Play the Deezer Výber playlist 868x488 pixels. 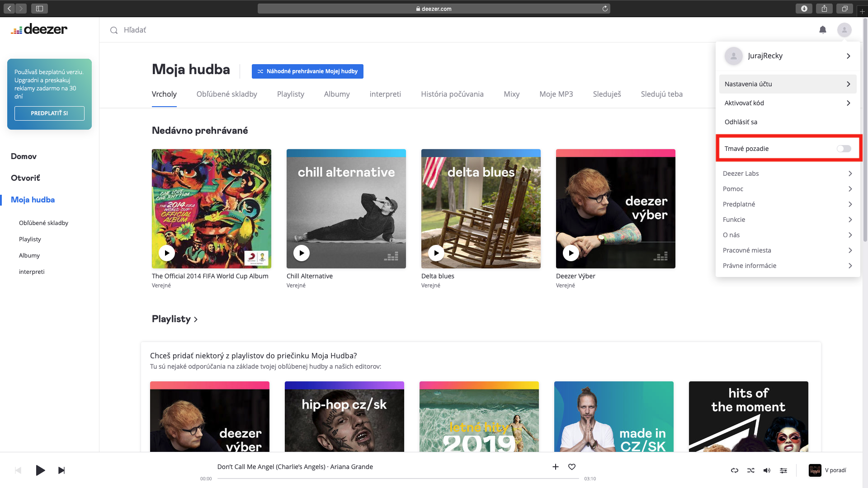[571, 253]
